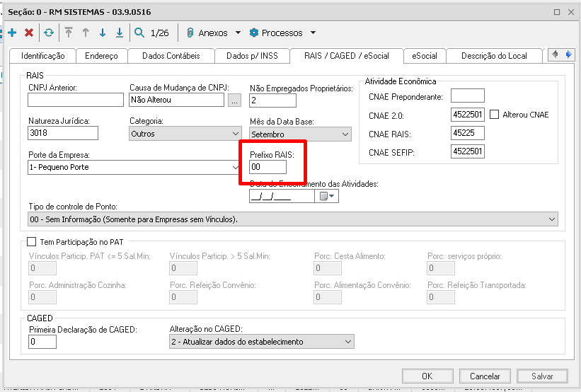Switch to Endereço tab

101,56
